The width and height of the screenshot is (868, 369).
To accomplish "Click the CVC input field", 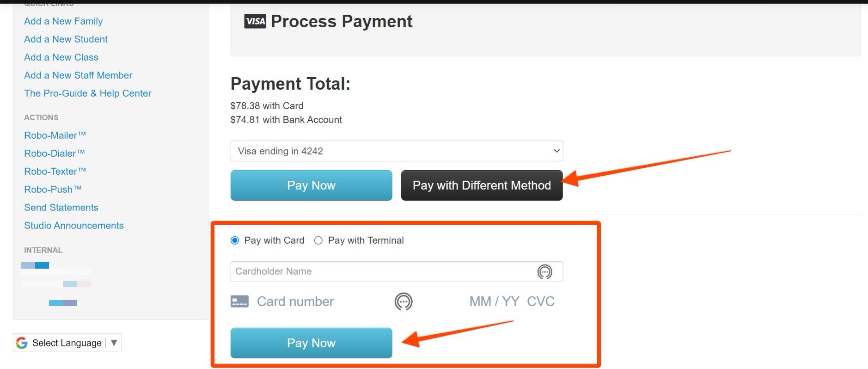I will coord(540,301).
